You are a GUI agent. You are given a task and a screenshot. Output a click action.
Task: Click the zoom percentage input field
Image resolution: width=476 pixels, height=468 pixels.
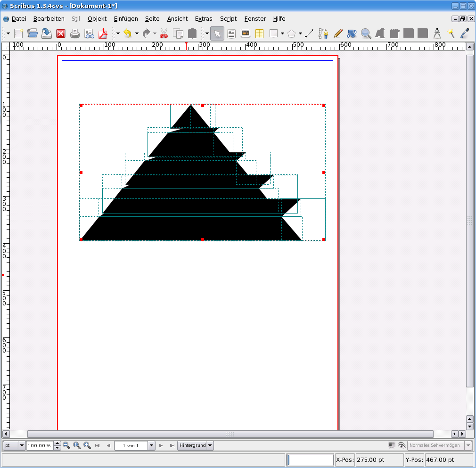pos(40,445)
